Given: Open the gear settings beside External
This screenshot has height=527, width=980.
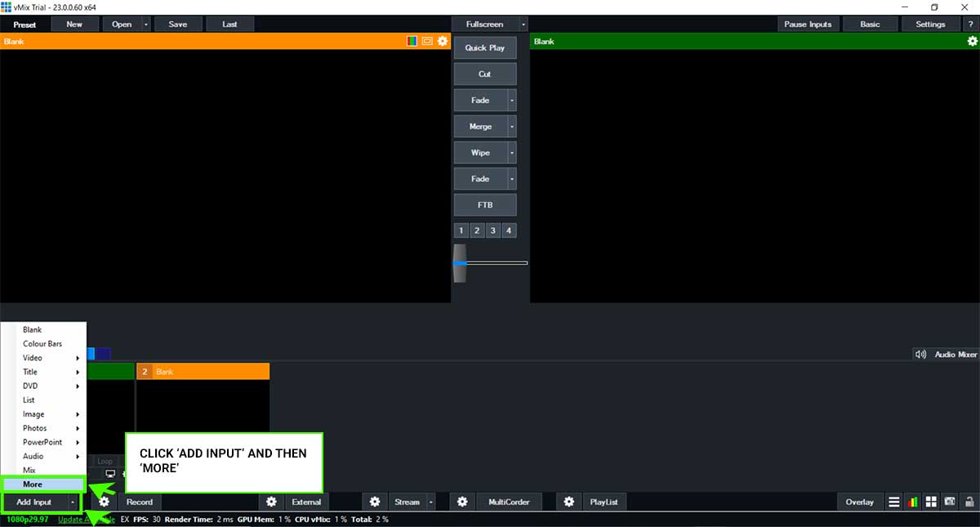Looking at the screenshot, I should (271, 502).
